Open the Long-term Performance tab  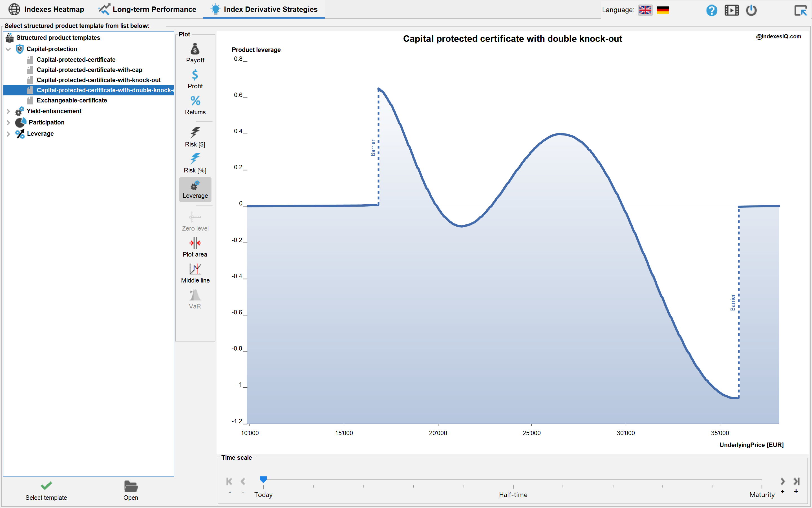click(x=147, y=9)
